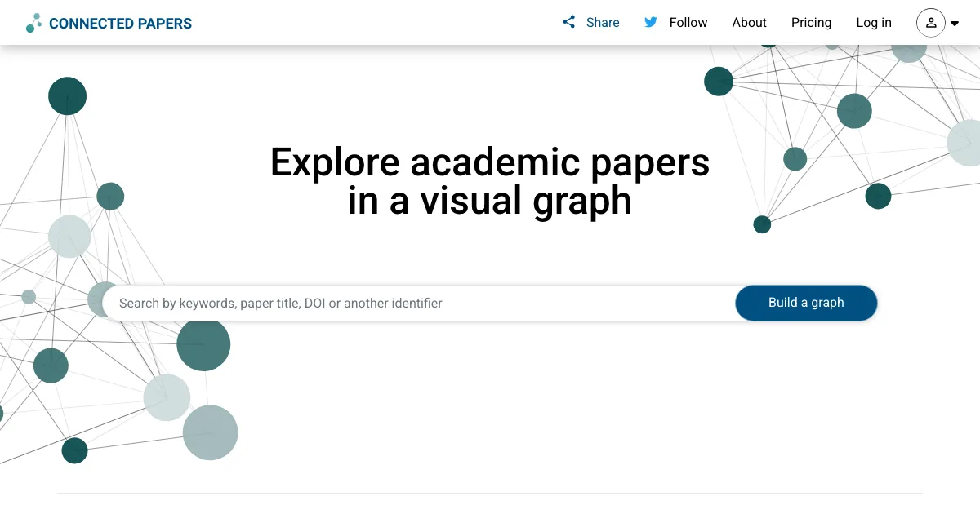Open the About page
The height and width of the screenshot is (514, 980).
[749, 23]
